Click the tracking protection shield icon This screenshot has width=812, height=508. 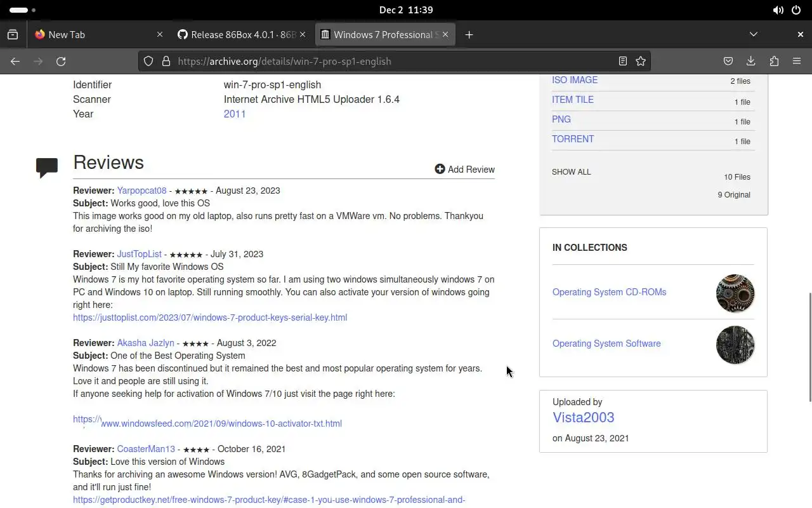click(148, 61)
